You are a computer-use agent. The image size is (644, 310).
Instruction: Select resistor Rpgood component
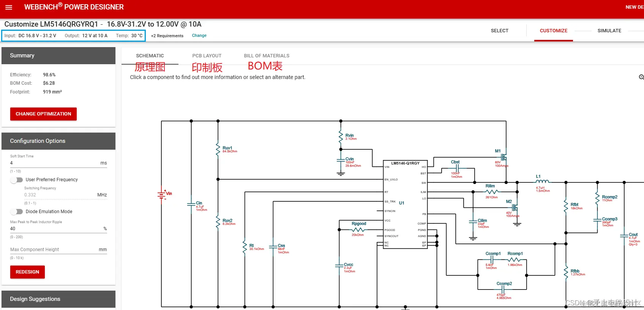(358, 229)
